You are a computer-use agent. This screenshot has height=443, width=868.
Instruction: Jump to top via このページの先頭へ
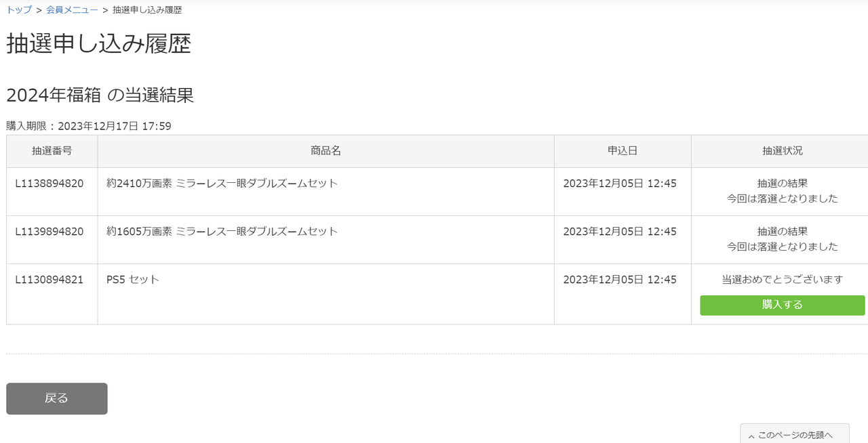(795, 435)
